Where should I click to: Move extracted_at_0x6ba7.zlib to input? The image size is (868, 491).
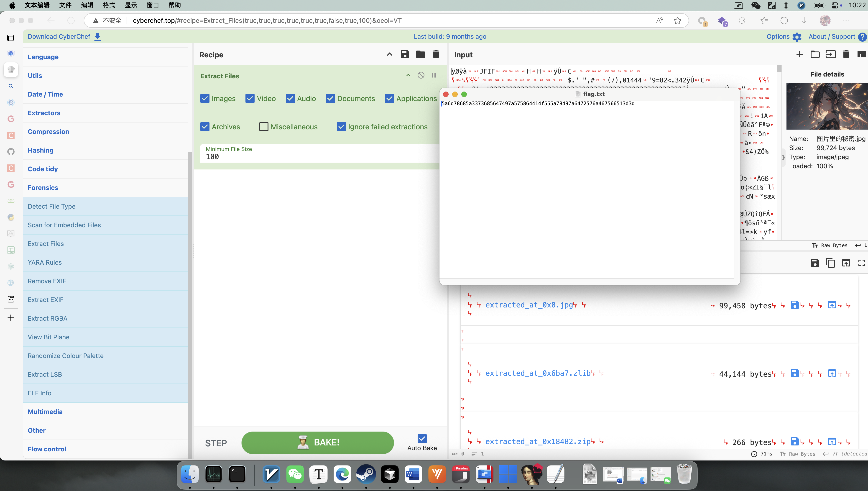pyautogui.click(x=832, y=373)
